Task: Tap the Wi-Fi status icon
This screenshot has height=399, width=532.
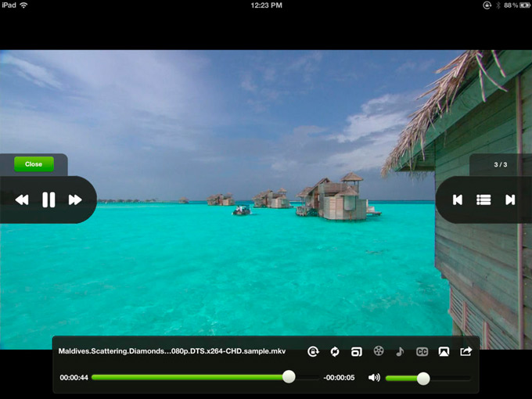Action: pos(23,5)
